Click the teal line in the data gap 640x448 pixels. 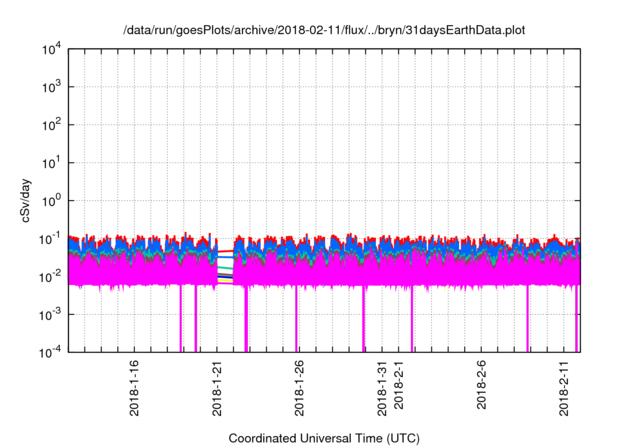click(225, 268)
